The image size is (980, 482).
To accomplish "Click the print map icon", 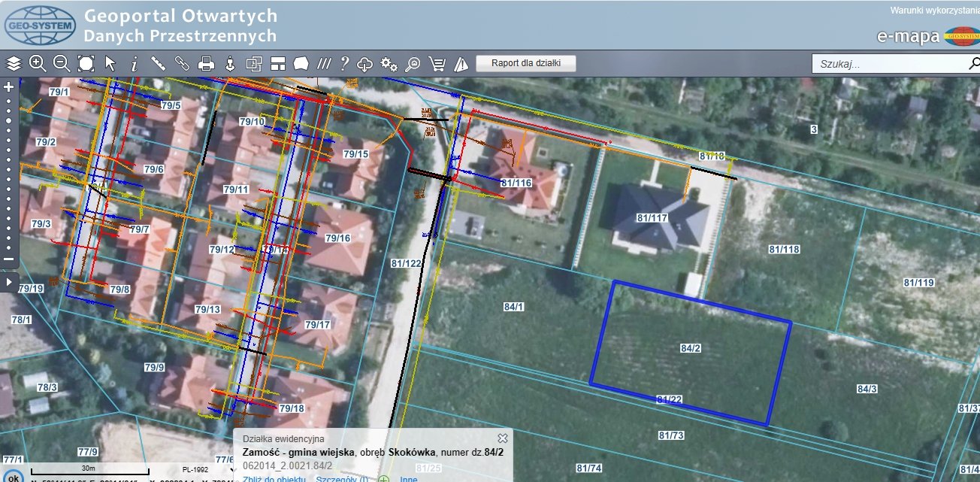I will tap(206, 64).
